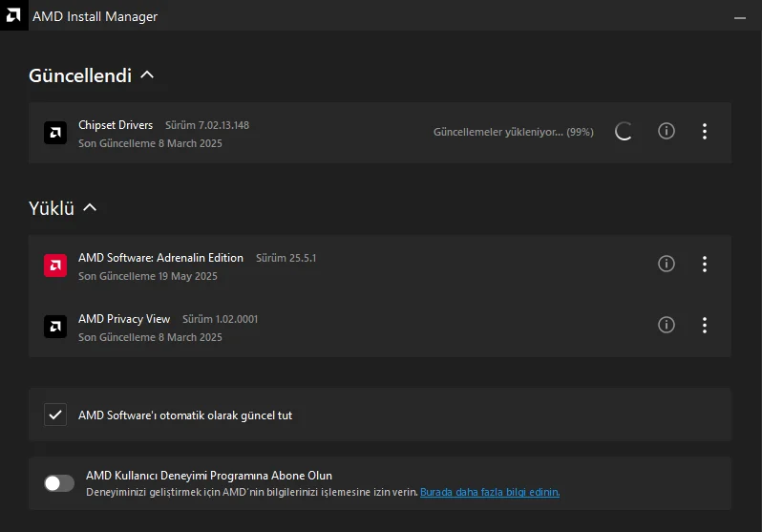Collapse the Güncellendi section
This screenshot has width=762, height=532.
(147, 75)
